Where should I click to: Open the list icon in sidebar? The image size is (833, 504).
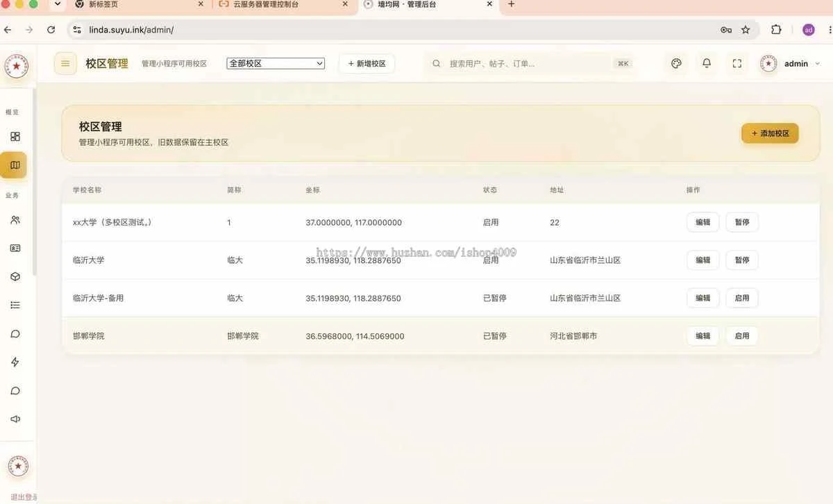pos(15,305)
